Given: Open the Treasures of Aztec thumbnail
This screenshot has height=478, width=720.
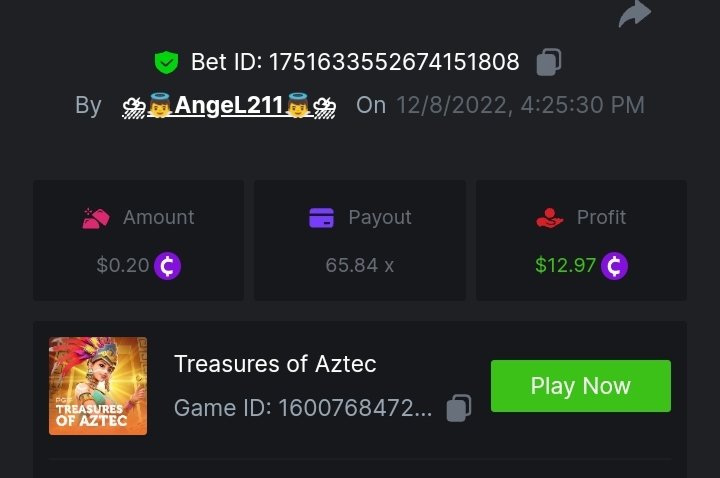Looking at the screenshot, I should coord(98,386).
